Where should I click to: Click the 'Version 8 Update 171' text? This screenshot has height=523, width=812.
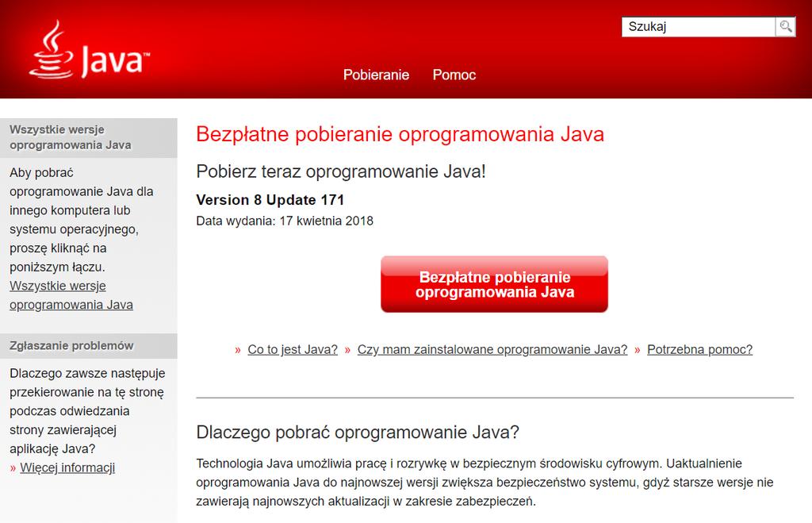(x=270, y=200)
